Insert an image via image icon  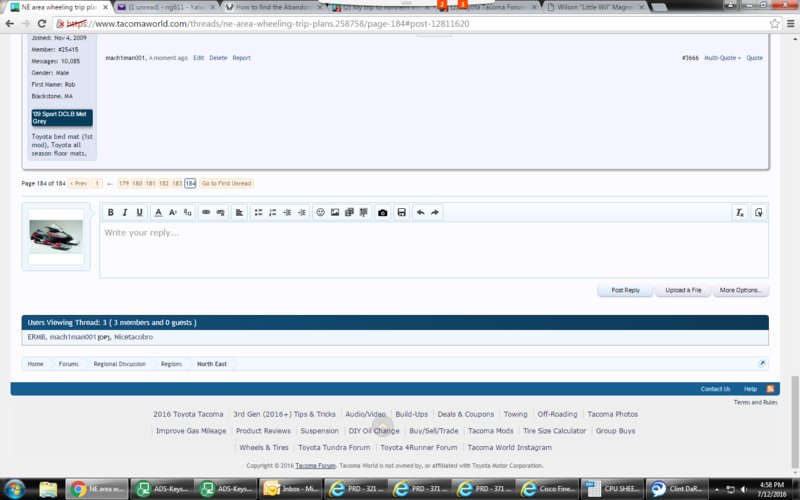click(335, 212)
